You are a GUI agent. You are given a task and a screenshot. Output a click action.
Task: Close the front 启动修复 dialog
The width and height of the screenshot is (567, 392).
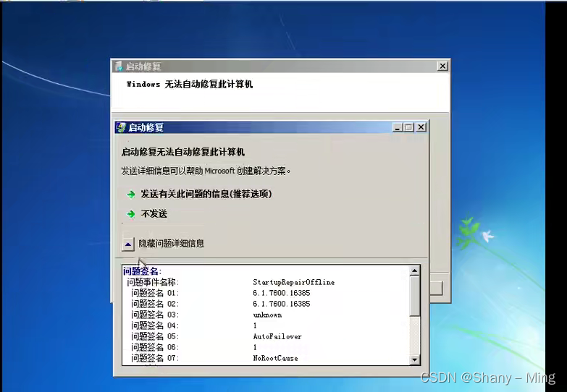421,127
